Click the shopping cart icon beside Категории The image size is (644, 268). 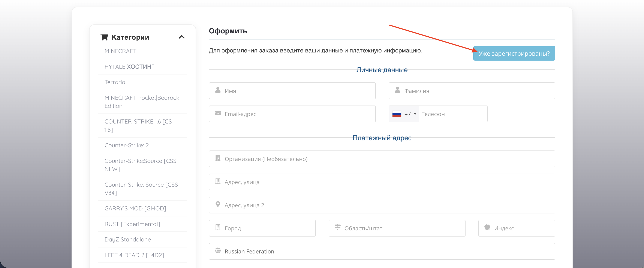(104, 37)
